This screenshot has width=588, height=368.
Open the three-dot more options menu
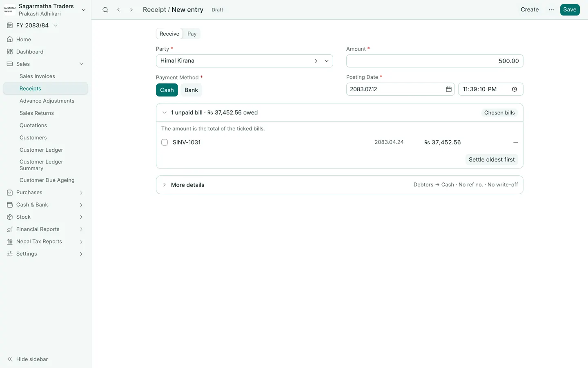coord(551,10)
